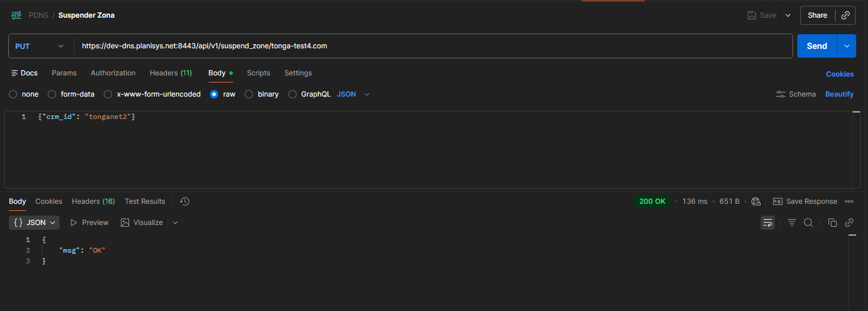The width and height of the screenshot is (868, 311).
Task: Open response more options ellipsis
Action: (849, 201)
